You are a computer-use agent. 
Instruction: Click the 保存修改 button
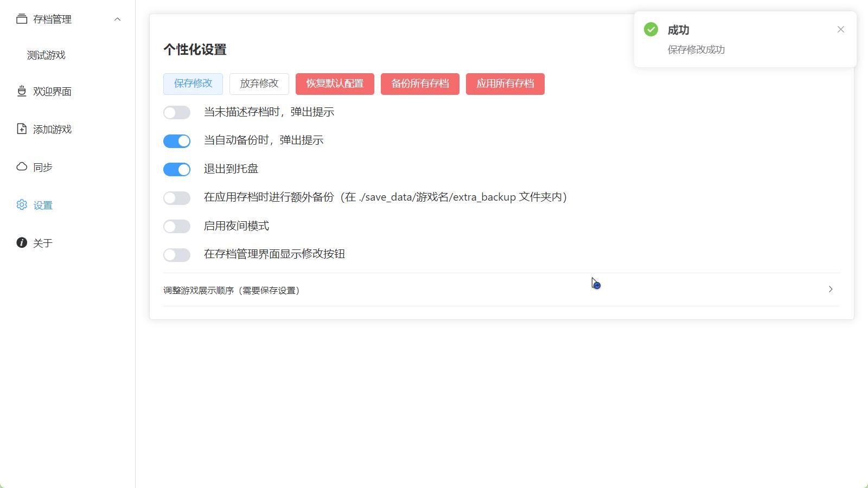point(193,84)
